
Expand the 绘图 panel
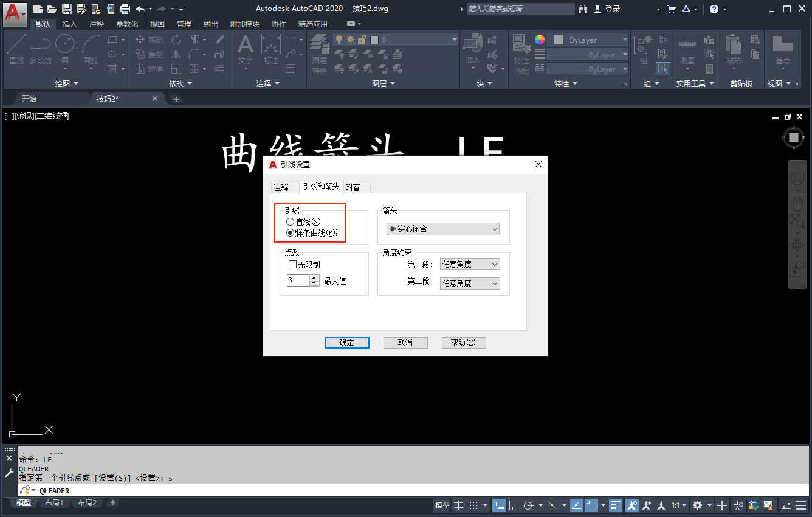click(x=67, y=83)
